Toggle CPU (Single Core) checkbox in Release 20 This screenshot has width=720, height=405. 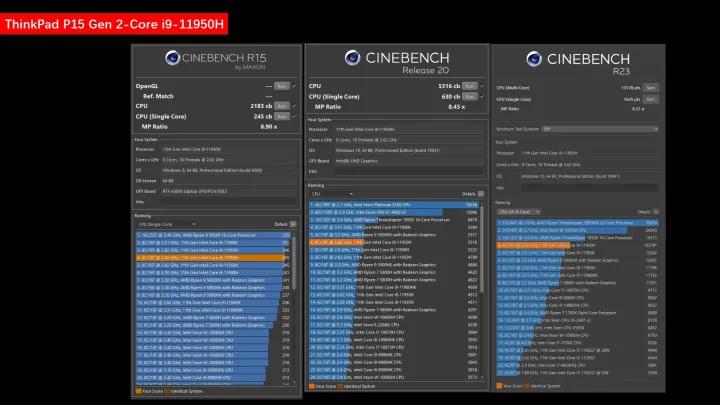coord(482,96)
